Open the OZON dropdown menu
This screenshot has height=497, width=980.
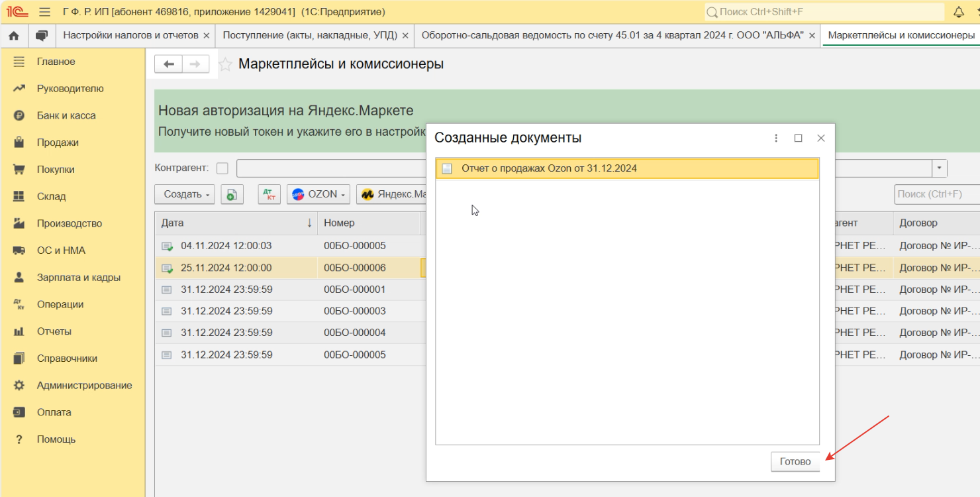coord(318,194)
